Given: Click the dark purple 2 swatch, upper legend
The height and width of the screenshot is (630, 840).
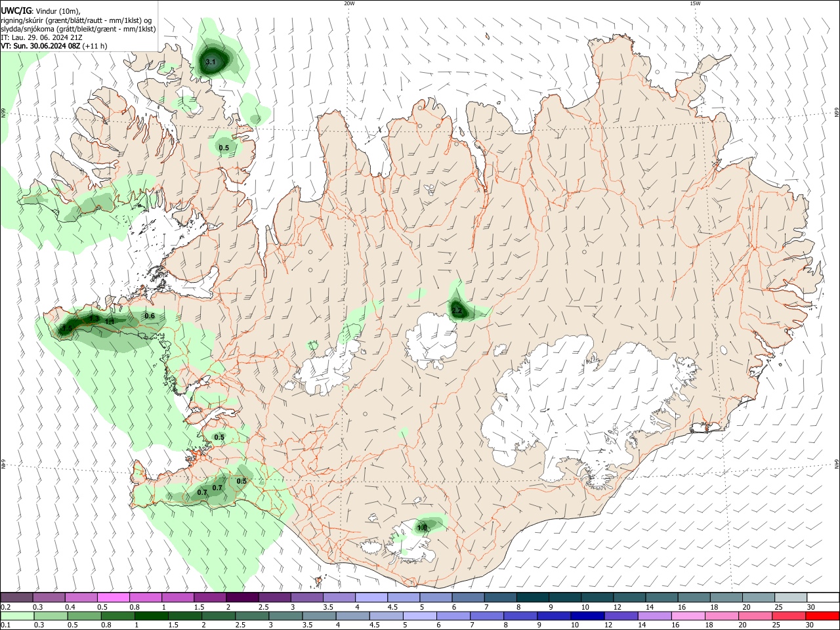Looking at the screenshot, I should pyautogui.click(x=242, y=598).
